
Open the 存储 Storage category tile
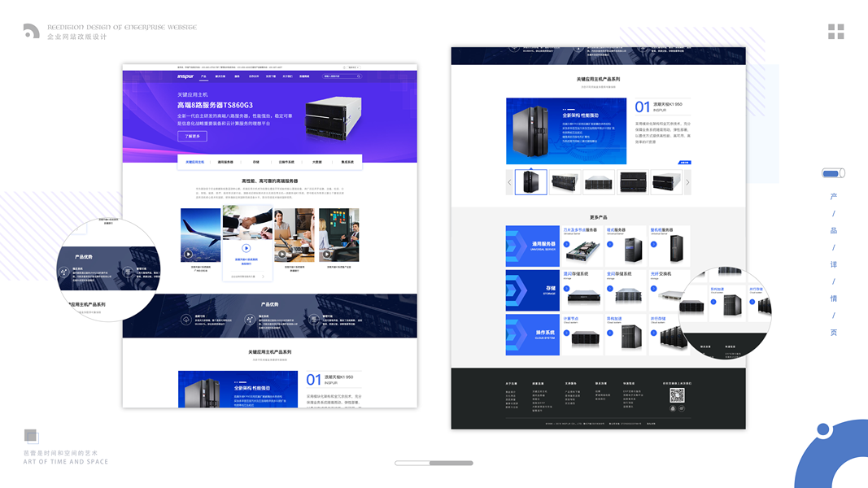[x=533, y=290]
